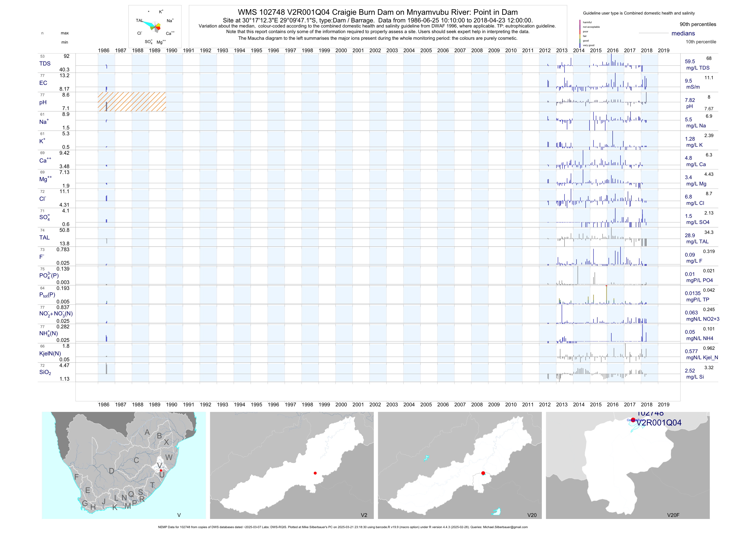Click the KjelN(N) row label

coord(50,354)
